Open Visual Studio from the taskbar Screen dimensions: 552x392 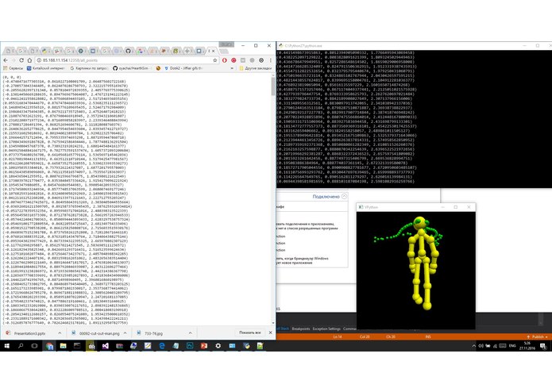[106, 346]
